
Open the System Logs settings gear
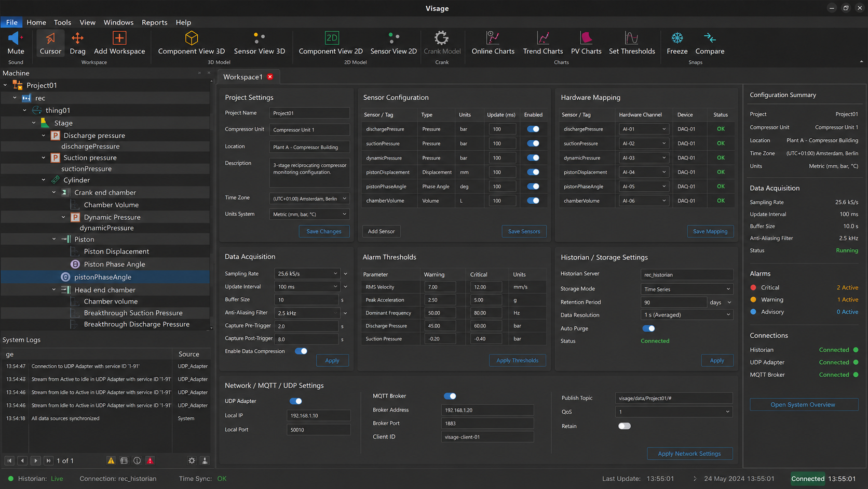point(192,460)
